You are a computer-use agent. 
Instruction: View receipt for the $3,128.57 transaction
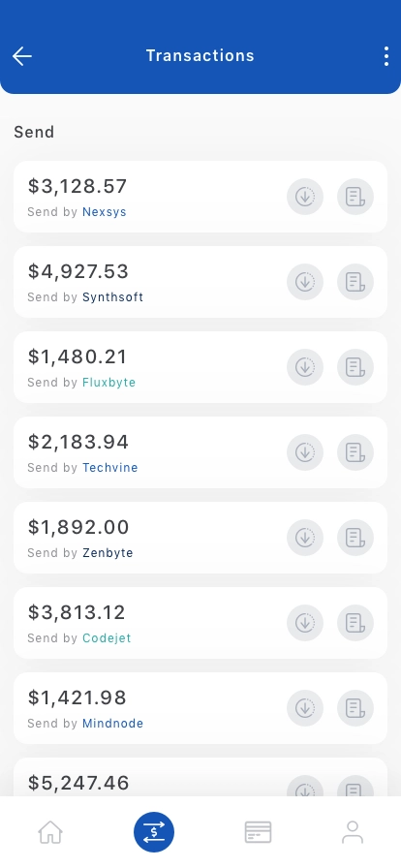[x=355, y=197]
